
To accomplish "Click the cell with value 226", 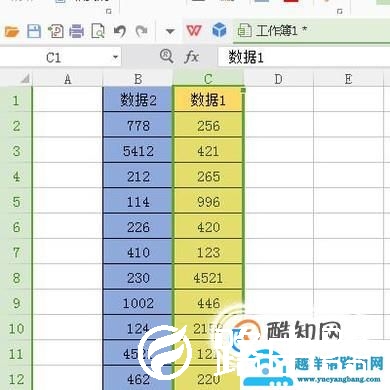I will pyautogui.click(x=138, y=227).
